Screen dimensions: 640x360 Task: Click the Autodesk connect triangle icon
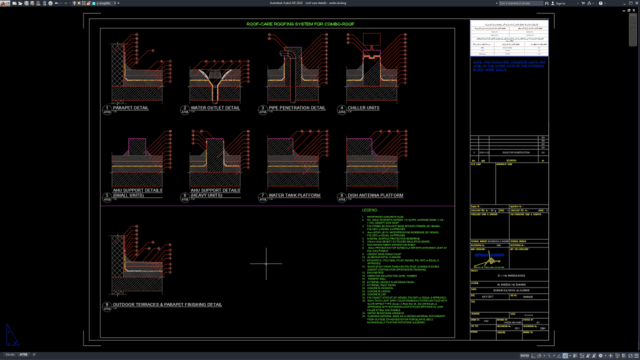[x=589, y=3]
